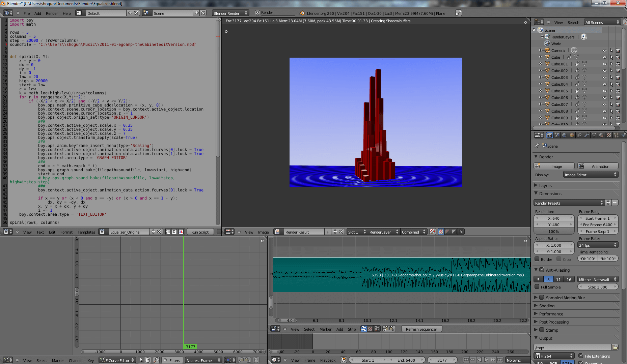Open the Display mode dropdown showing Image Editor
The height and width of the screenshot is (364, 627).
[591, 175]
